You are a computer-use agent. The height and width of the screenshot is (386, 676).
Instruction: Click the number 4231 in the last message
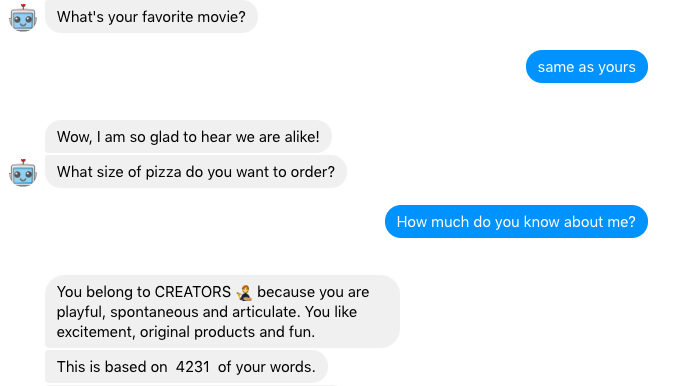[x=193, y=367]
